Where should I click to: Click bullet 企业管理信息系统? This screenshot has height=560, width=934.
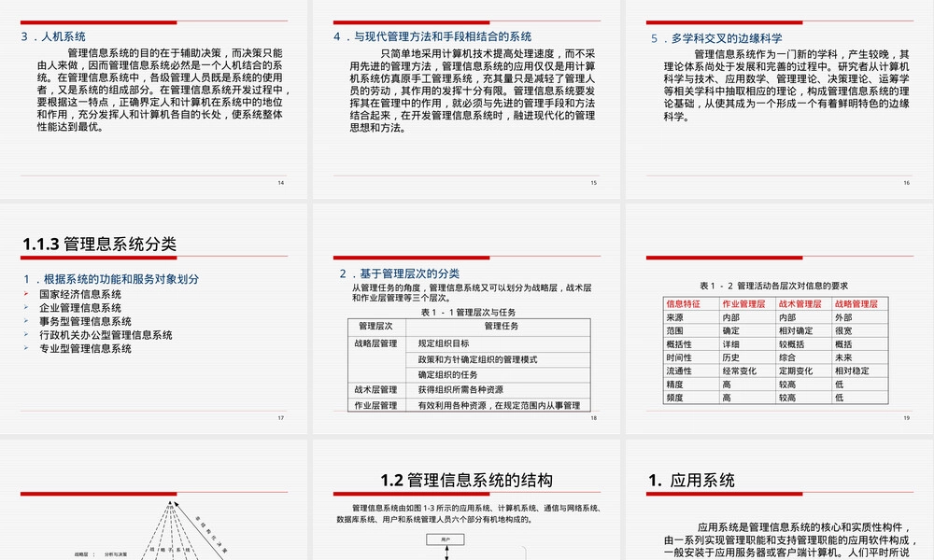coord(80,308)
